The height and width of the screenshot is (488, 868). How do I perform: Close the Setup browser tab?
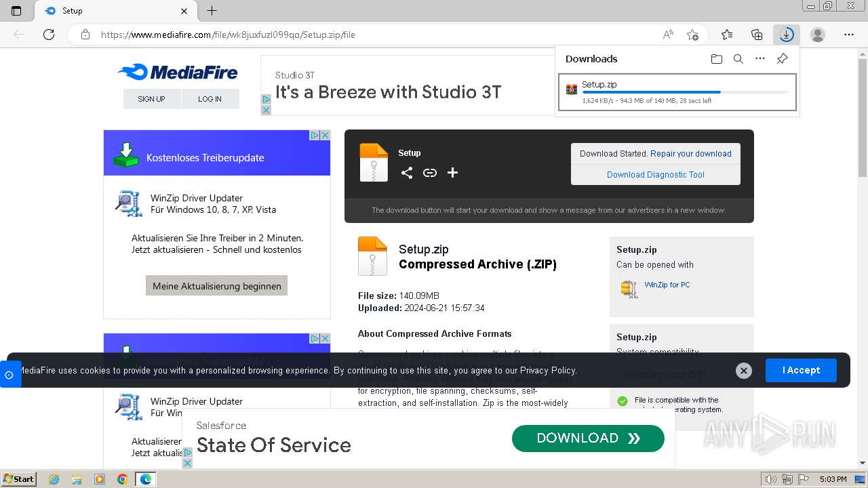tap(184, 11)
